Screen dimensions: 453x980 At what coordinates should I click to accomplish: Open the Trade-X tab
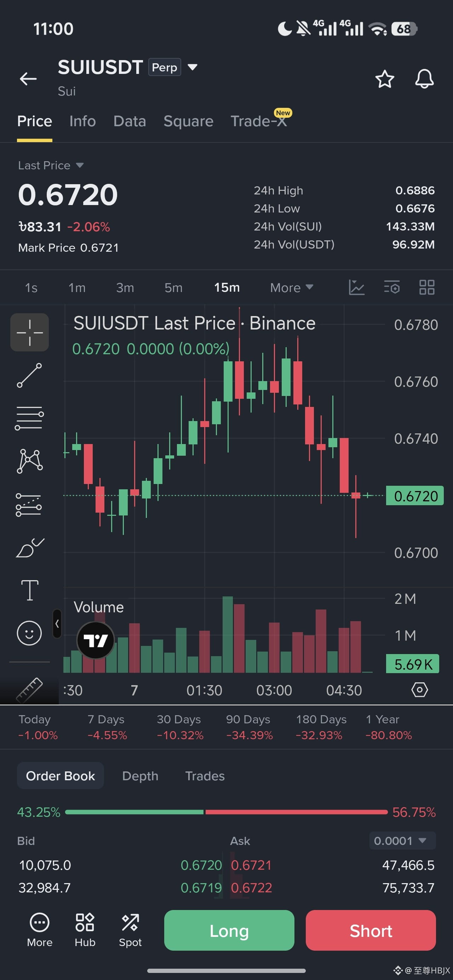(259, 121)
